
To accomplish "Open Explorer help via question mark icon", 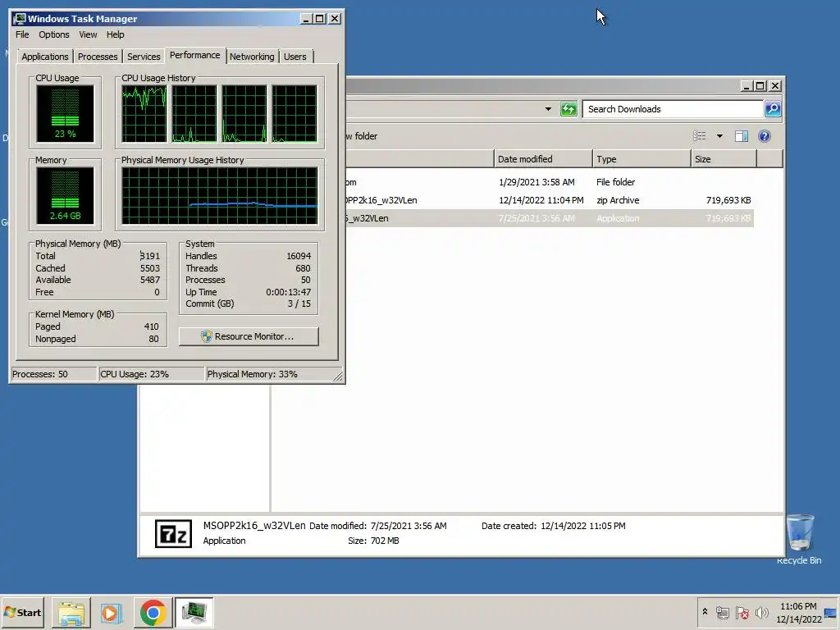I will [x=765, y=136].
